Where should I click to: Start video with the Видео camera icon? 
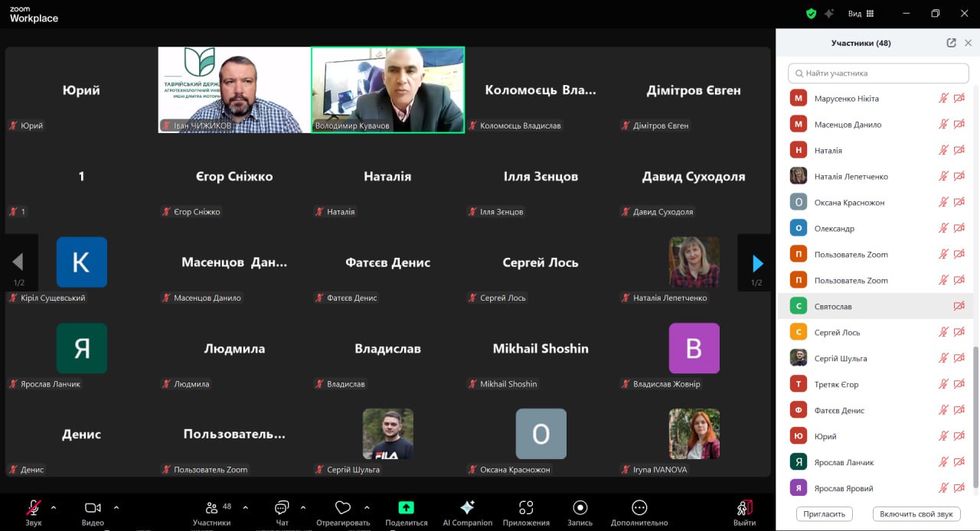pos(93,507)
